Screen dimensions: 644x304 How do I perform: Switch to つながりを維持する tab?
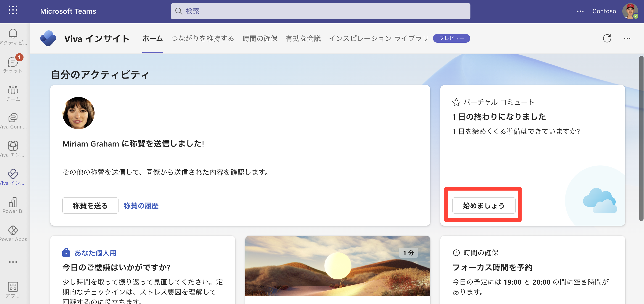point(203,39)
